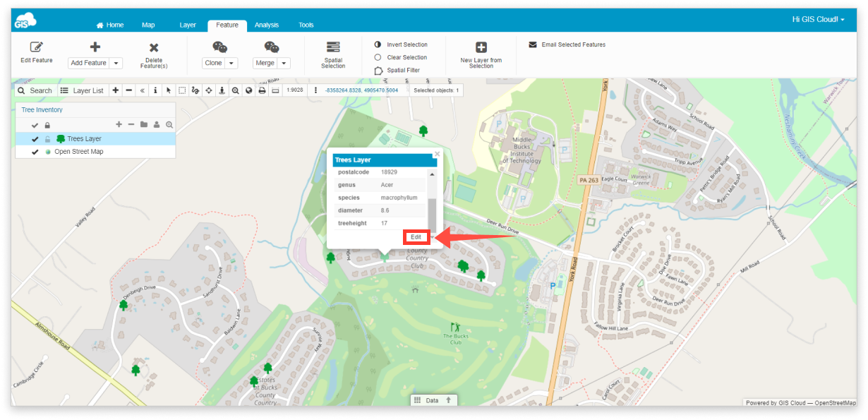Click Edit in the Trees Layer popup
Viewport: 868px width, 420px height.
point(416,236)
